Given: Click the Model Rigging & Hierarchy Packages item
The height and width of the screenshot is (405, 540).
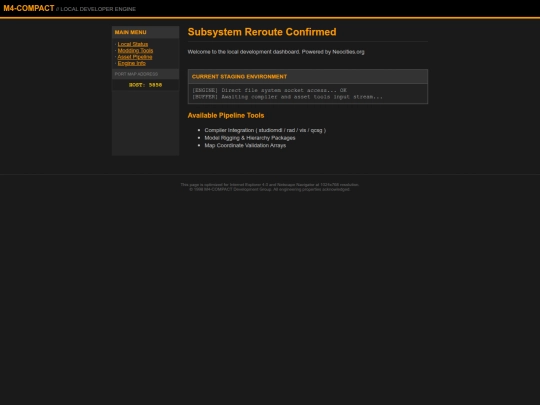Looking at the screenshot, I should click(x=250, y=138).
